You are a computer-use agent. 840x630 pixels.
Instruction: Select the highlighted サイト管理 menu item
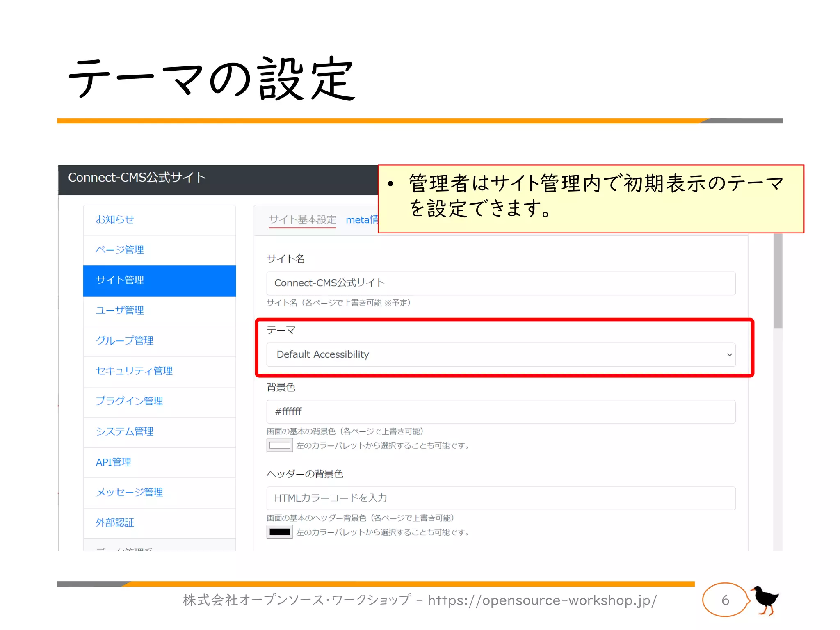pos(159,281)
